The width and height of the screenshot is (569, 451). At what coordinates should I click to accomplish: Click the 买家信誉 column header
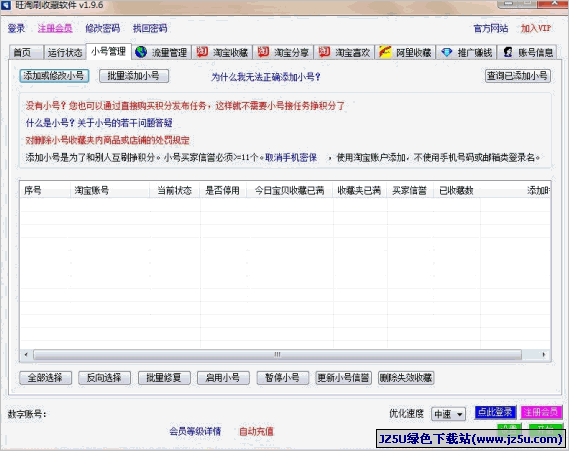(x=409, y=190)
